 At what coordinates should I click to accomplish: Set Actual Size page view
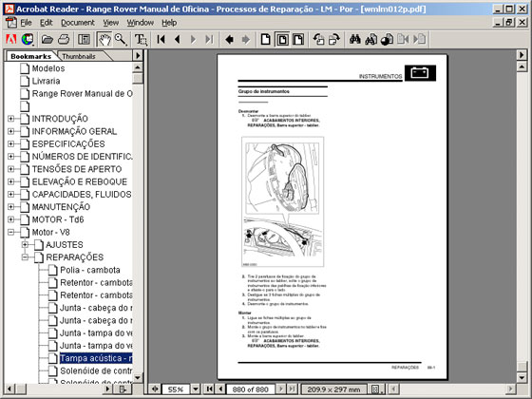[x=266, y=39]
